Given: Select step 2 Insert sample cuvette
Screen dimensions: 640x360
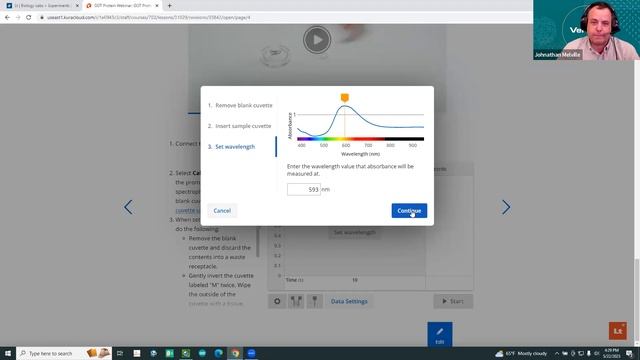Looking at the screenshot, I should [x=240, y=126].
